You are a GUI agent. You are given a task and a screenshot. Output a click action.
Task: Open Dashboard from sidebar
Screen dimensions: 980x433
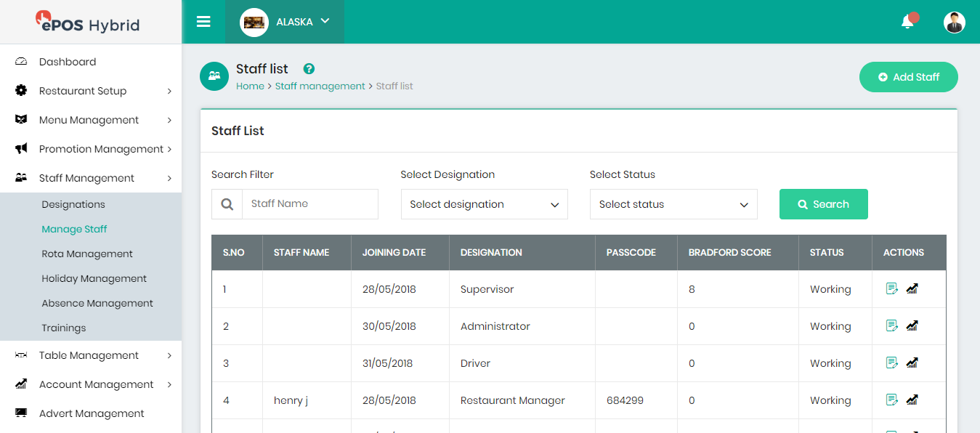tap(68, 62)
